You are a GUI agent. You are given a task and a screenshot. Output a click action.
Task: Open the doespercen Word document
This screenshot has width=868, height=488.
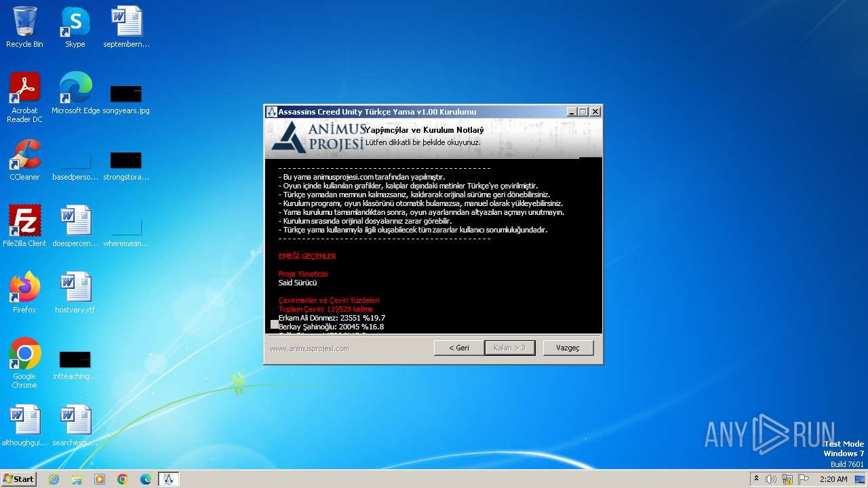tap(75, 226)
